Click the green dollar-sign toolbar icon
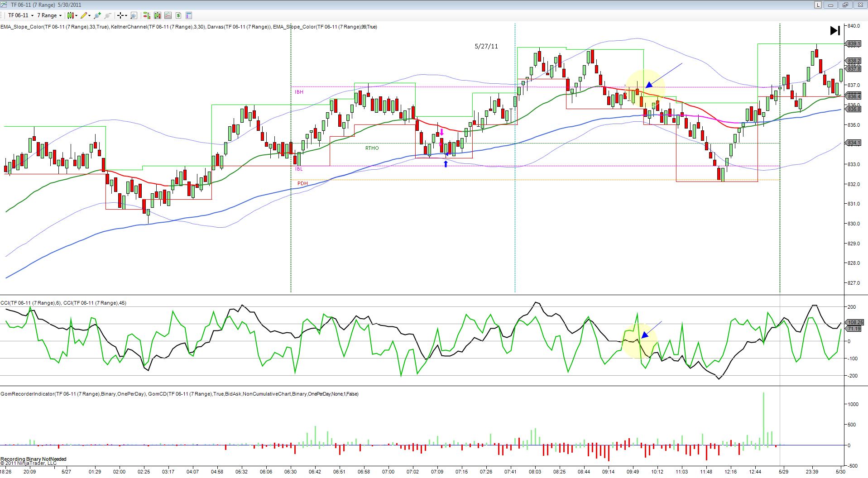Image resolution: width=868 pixels, height=478 pixels. [178, 15]
